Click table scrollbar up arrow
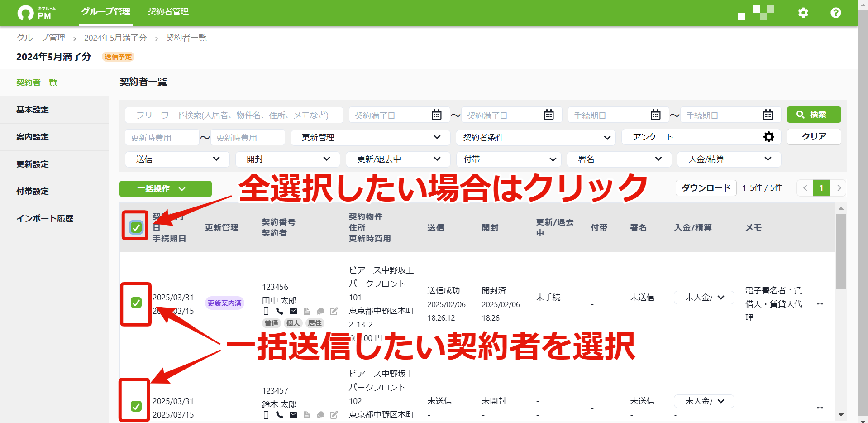The width and height of the screenshot is (868, 423). coord(841,208)
